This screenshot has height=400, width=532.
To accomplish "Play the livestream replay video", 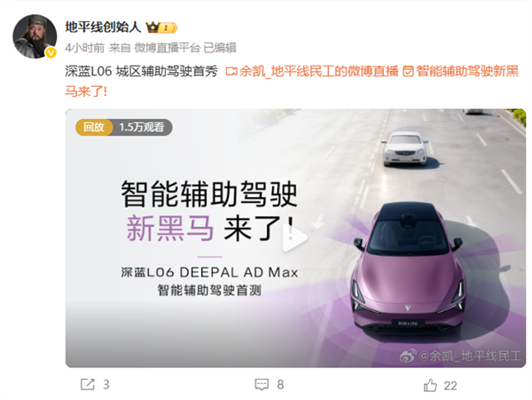I will [294, 237].
